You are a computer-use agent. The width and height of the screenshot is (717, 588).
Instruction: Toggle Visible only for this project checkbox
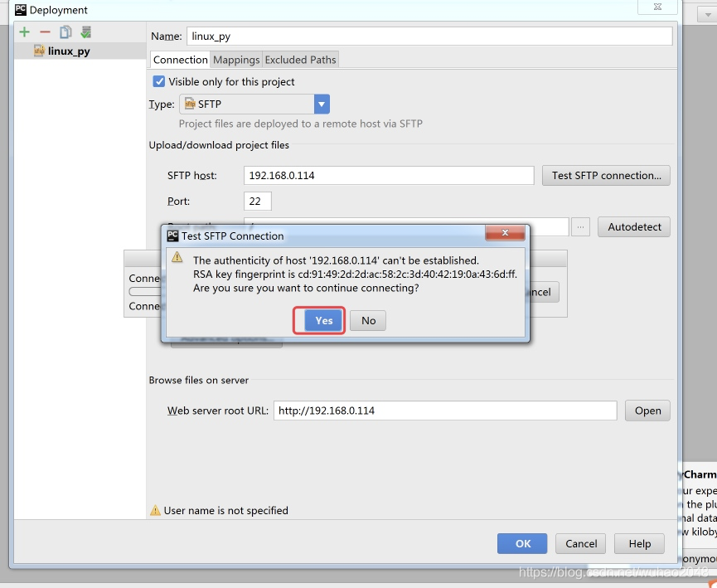(x=158, y=82)
